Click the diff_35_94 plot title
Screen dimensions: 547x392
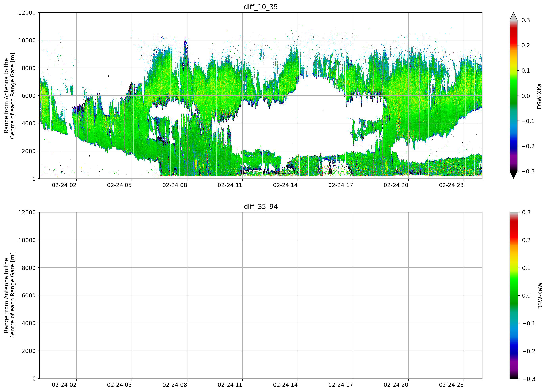click(261, 207)
